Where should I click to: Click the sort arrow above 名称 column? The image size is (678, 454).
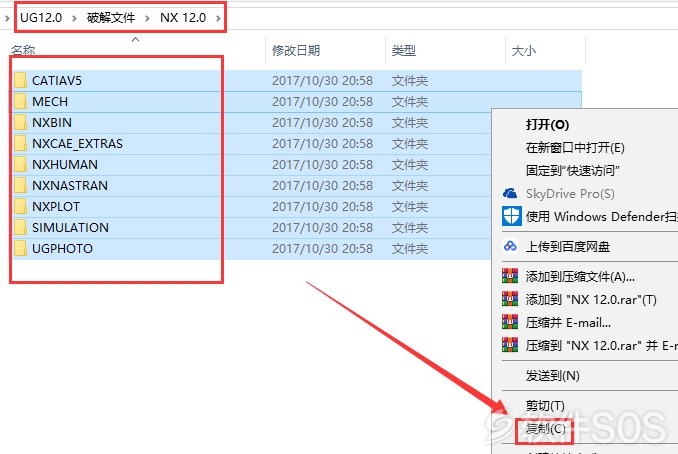click(135, 39)
